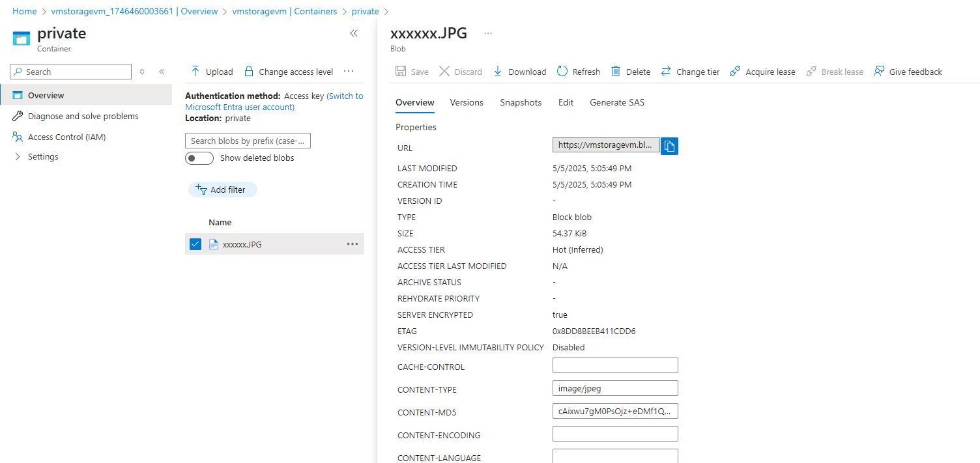Image resolution: width=980 pixels, height=463 pixels.
Task: Switch to the Versions tab
Action: [467, 102]
